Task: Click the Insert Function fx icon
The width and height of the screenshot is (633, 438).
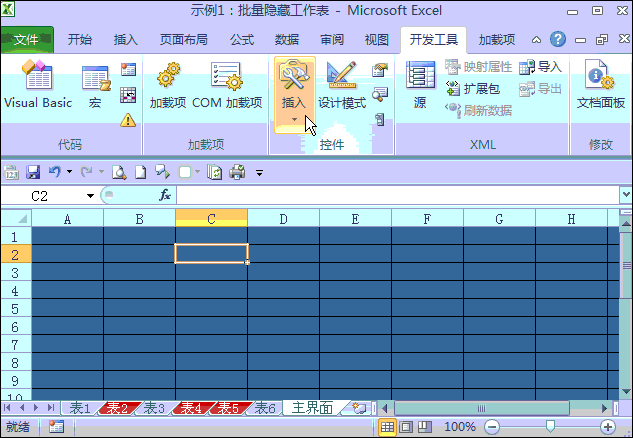Action: (165, 195)
